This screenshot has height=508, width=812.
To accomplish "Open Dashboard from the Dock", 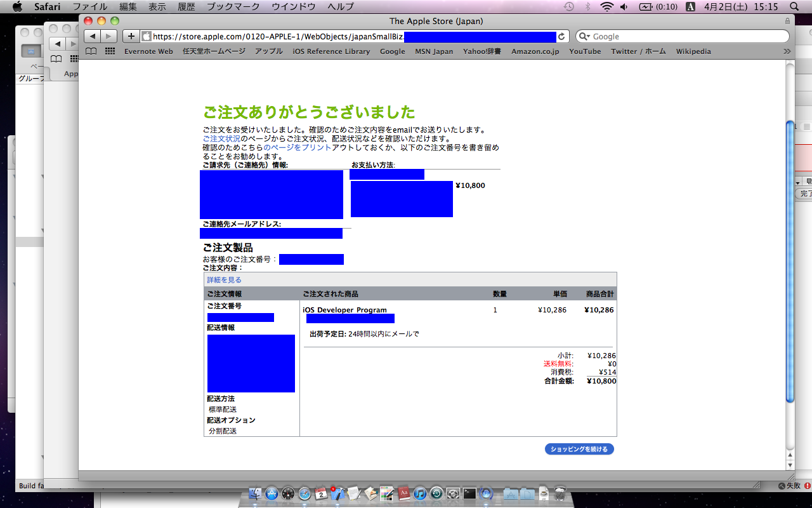I will tap(289, 493).
